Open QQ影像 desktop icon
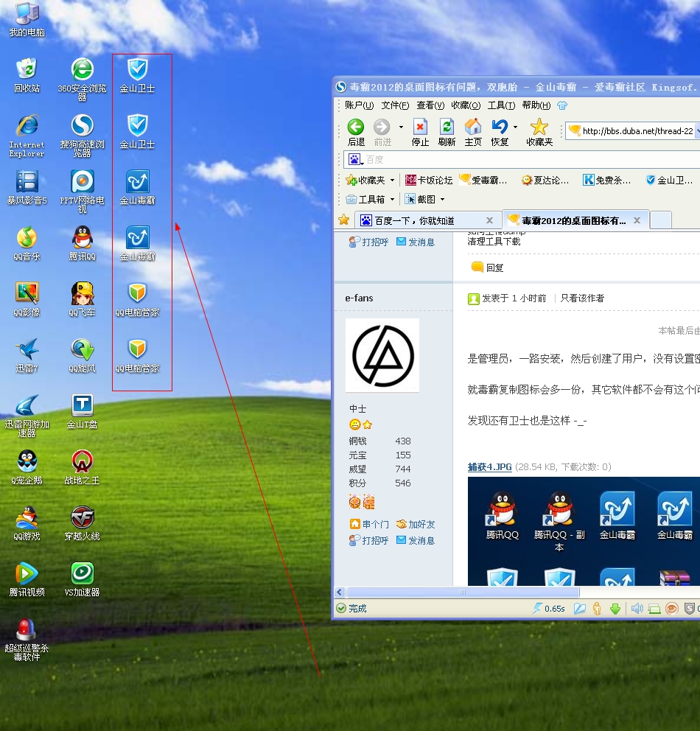Image resolution: width=700 pixels, height=731 pixels. (x=27, y=299)
